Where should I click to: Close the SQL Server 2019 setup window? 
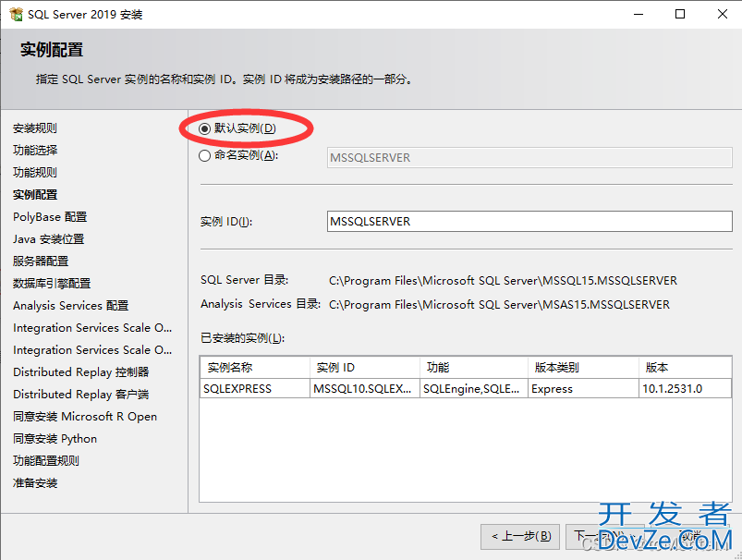click(x=722, y=14)
